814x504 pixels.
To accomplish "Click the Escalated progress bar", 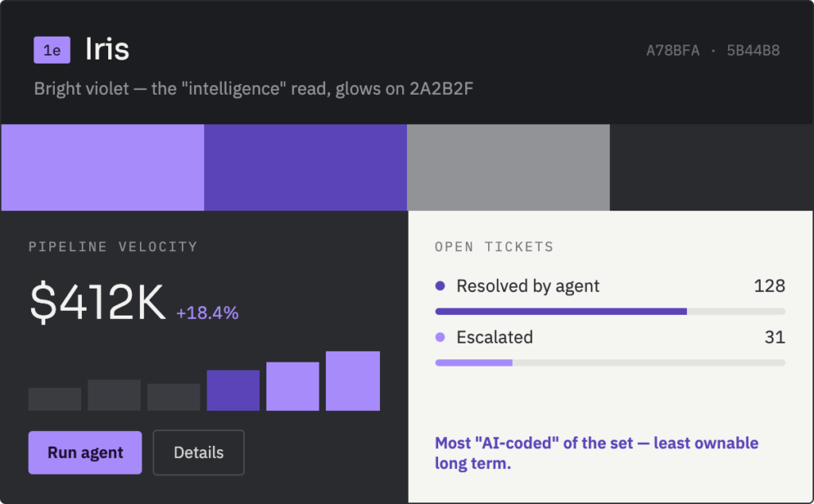I will tap(610, 362).
